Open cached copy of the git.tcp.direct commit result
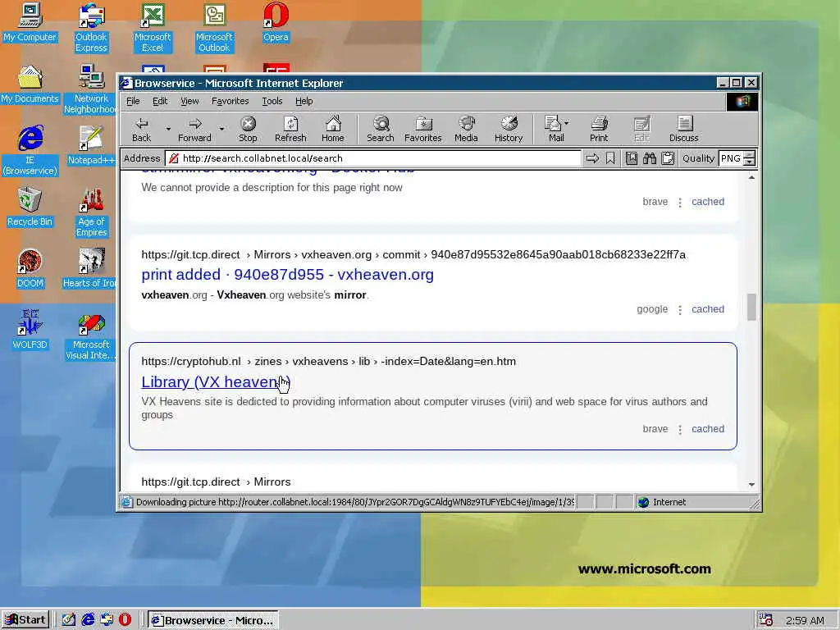Viewport: 840px width, 630px height. point(708,309)
